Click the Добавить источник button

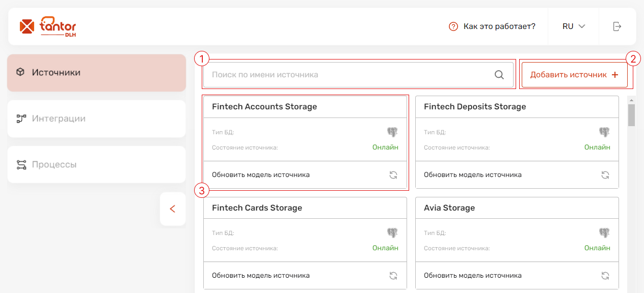[x=574, y=75]
